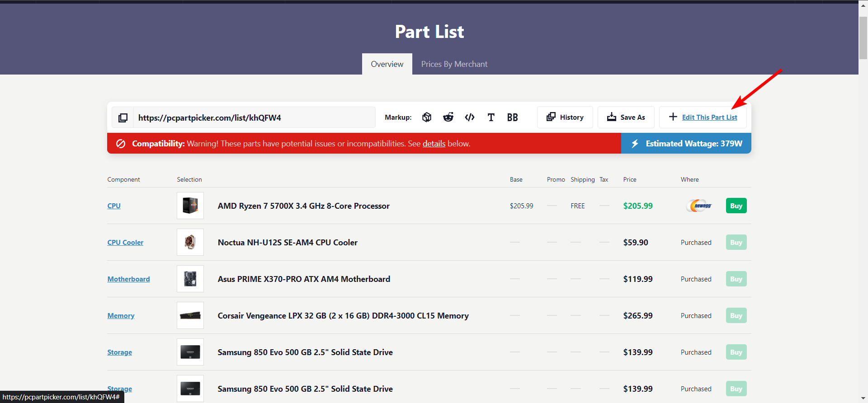The width and height of the screenshot is (868, 403).
Task: Click Buy button for first Samsung 850 Evo
Action: pyautogui.click(x=736, y=352)
